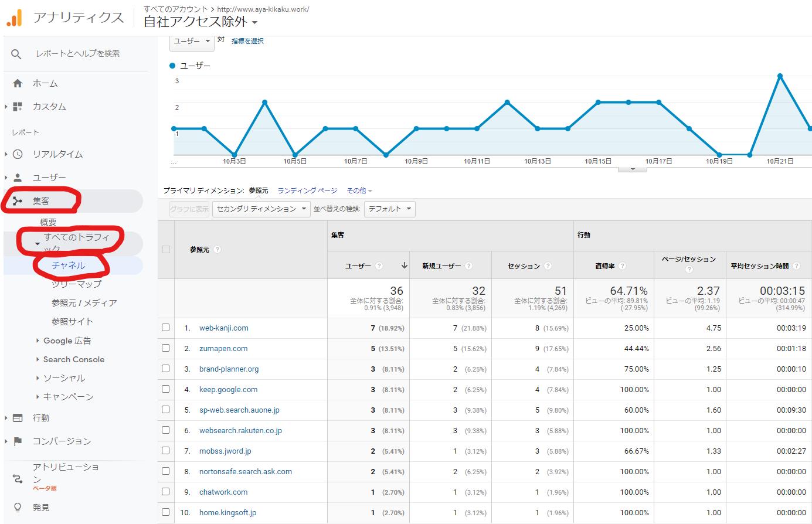Click the ユーザー person icon
Screen dimensions: 812x524
[x=18, y=178]
